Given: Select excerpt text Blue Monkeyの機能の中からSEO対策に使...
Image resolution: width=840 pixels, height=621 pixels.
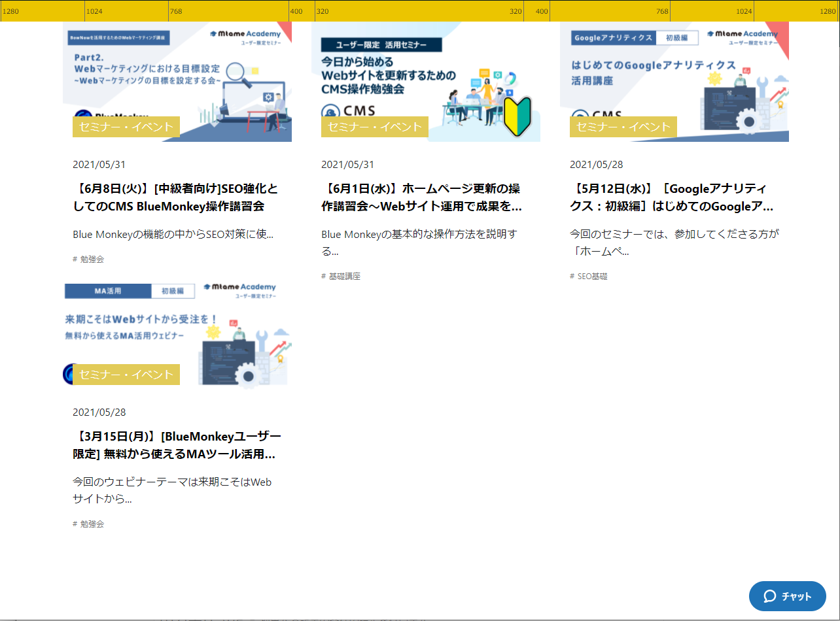Looking at the screenshot, I should [x=173, y=234].
